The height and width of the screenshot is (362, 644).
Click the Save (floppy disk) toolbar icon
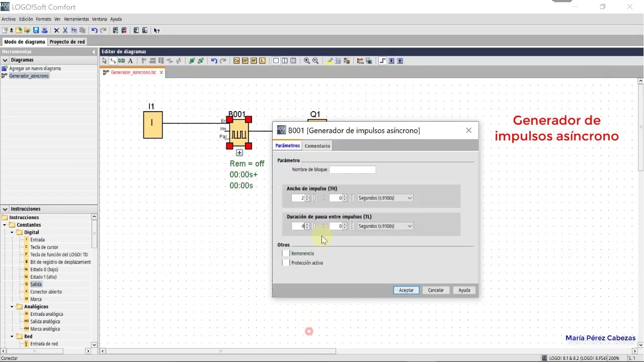click(x=36, y=31)
